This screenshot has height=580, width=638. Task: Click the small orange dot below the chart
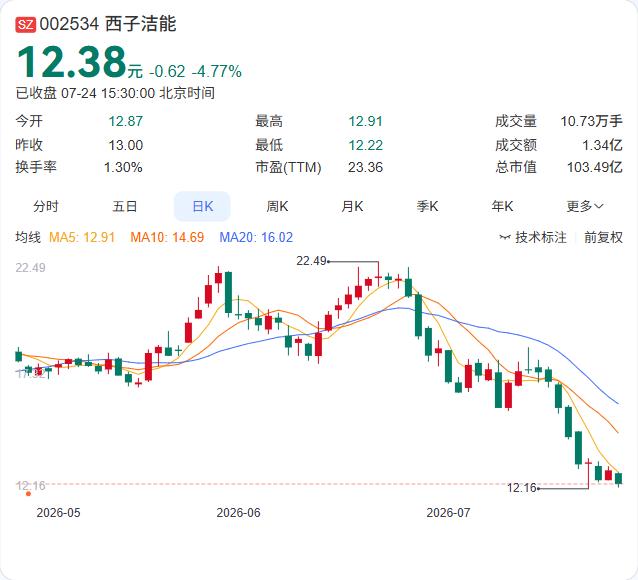(28, 494)
